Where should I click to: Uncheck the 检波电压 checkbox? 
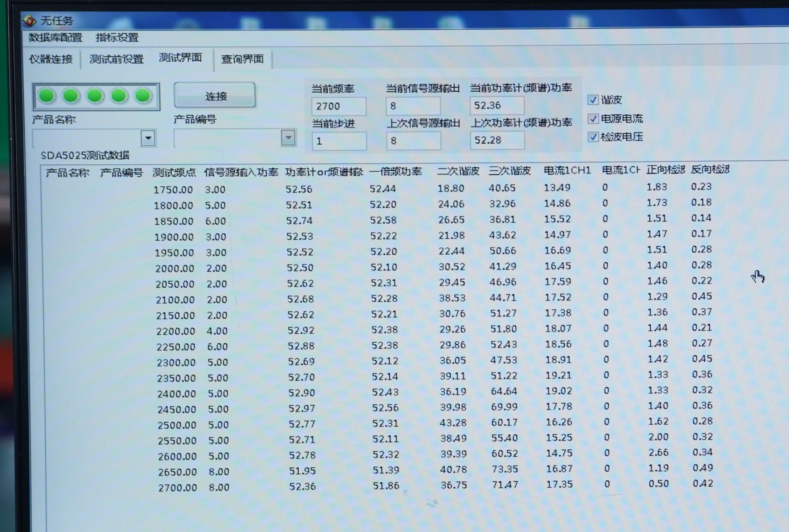[x=593, y=137]
